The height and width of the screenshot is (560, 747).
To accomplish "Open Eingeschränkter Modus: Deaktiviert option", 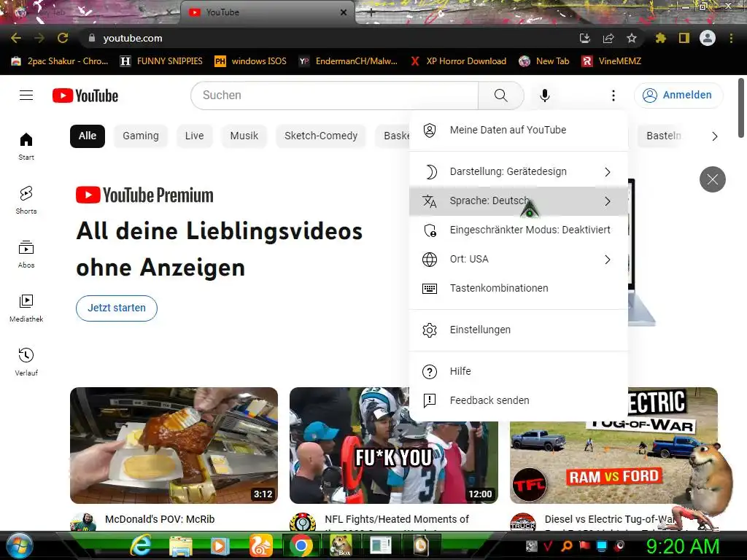I will pyautogui.click(x=519, y=230).
